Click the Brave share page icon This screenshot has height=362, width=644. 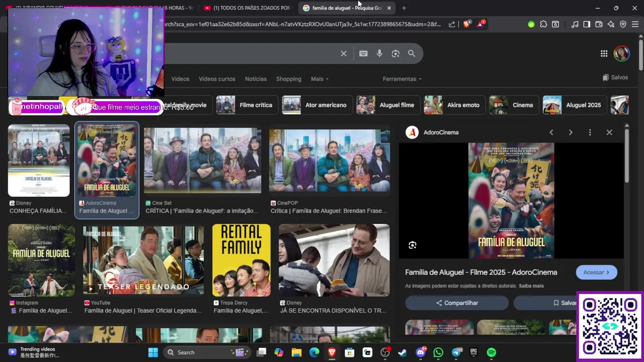coord(452,24)
